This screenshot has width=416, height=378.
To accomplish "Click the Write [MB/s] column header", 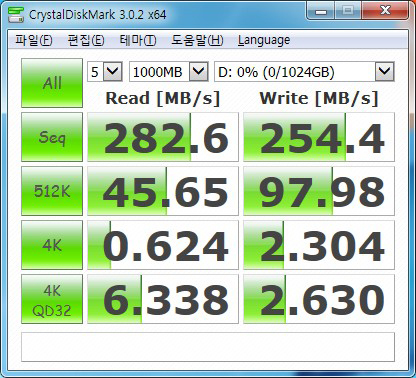I will pos(319,98).
